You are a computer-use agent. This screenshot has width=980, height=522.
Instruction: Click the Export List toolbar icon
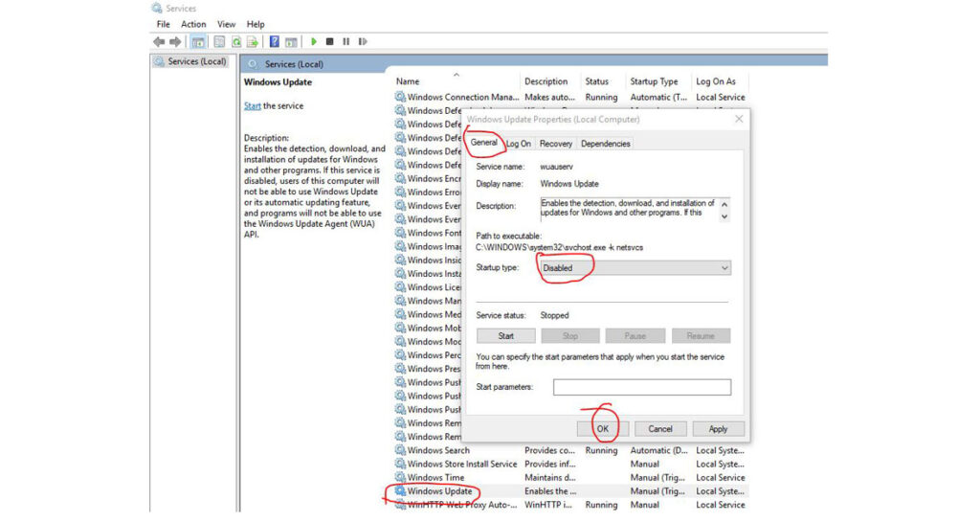[253, 42]
